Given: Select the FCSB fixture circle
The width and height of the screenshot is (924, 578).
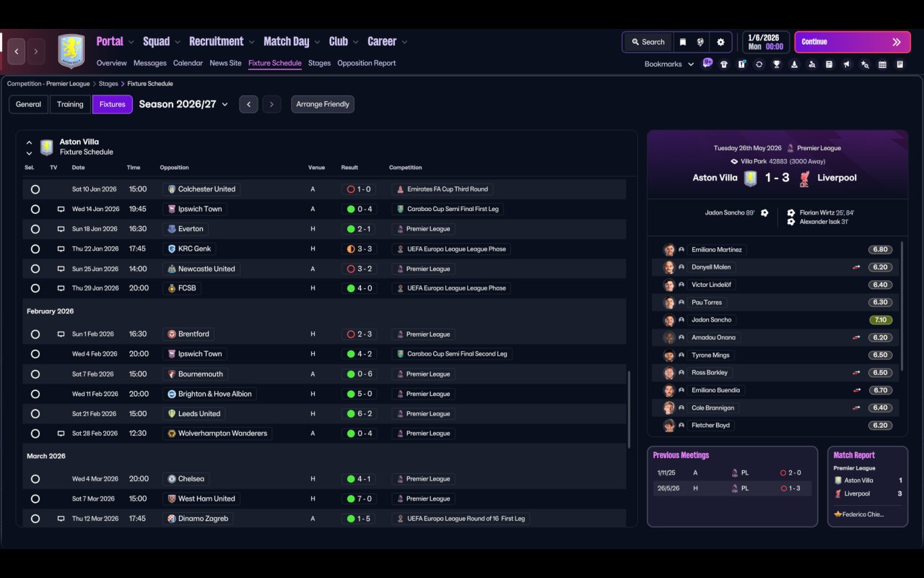Looking at the screenshot, I should point(35,288).
